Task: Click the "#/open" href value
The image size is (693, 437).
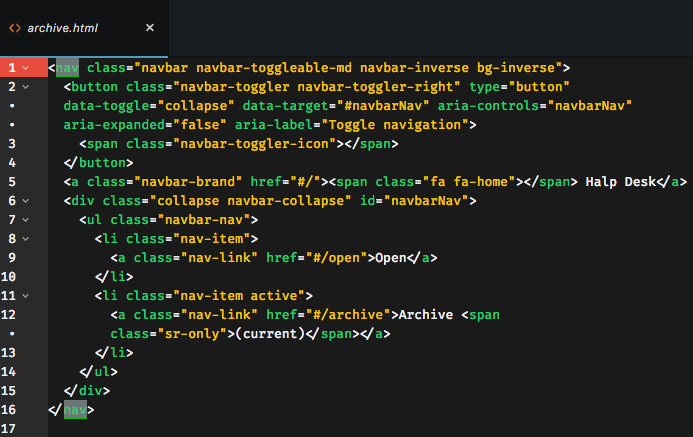Action: click(x=336, y=258)
